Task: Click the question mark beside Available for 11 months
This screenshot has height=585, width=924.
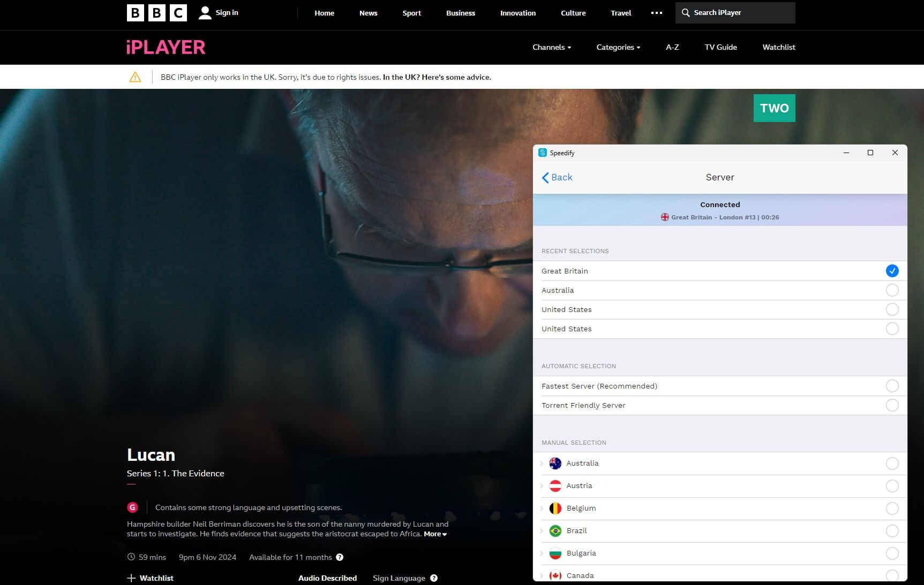Action: (x=340, y=557)
